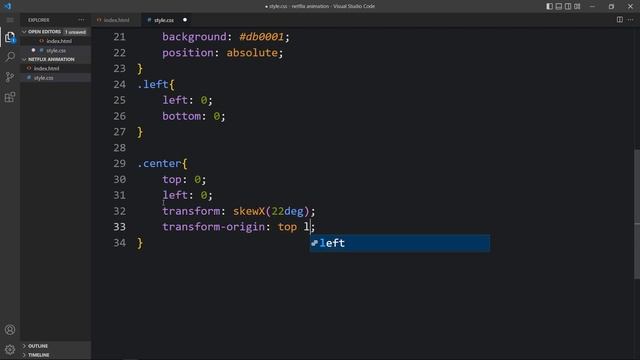Click the .left selector on line 24
The height and width of the screenshot is (360, 640).
pyautogui.click(x=153, y=84)
